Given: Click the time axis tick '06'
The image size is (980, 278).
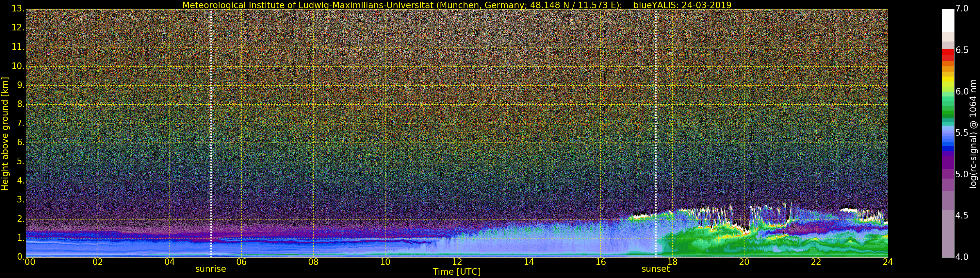Looking at the screenshot, I should (242, 262).
